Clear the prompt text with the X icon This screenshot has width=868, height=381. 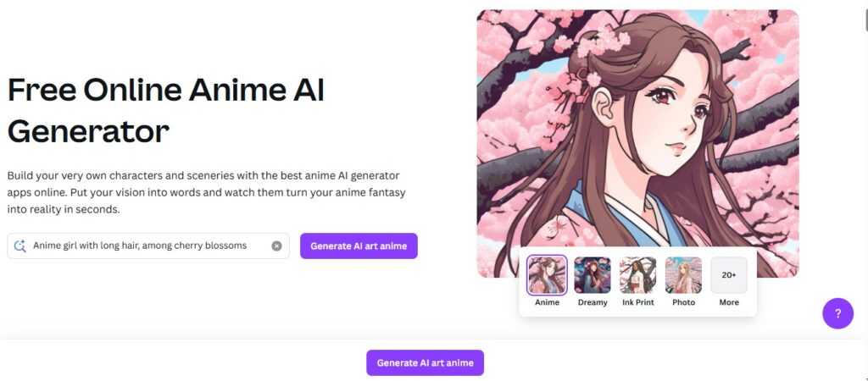tap(276, 246)
